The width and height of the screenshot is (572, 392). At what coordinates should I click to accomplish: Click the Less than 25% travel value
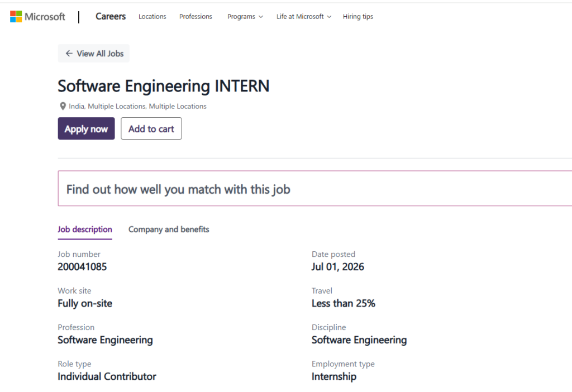(x=344, y=303)
